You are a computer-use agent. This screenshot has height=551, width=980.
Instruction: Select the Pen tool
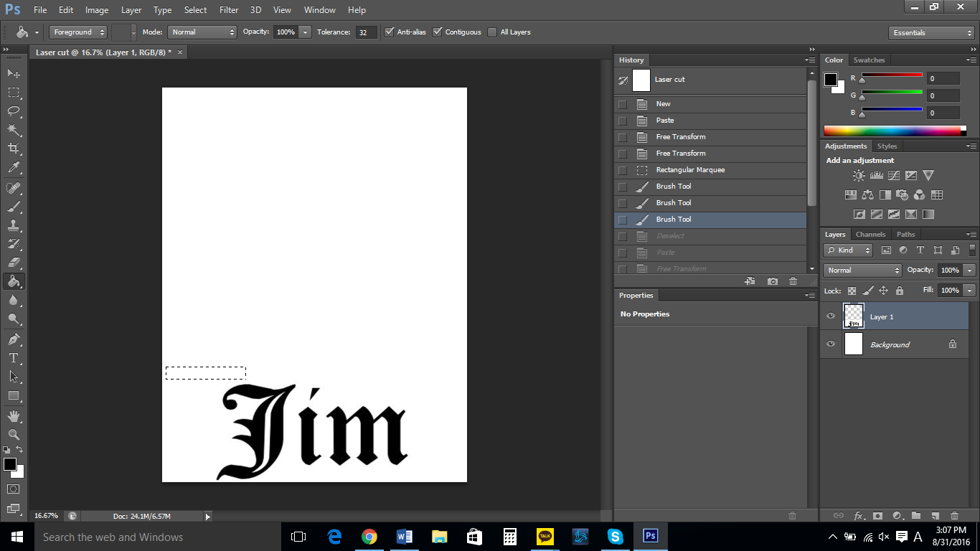pyautogui.click(x=14, y=339)
